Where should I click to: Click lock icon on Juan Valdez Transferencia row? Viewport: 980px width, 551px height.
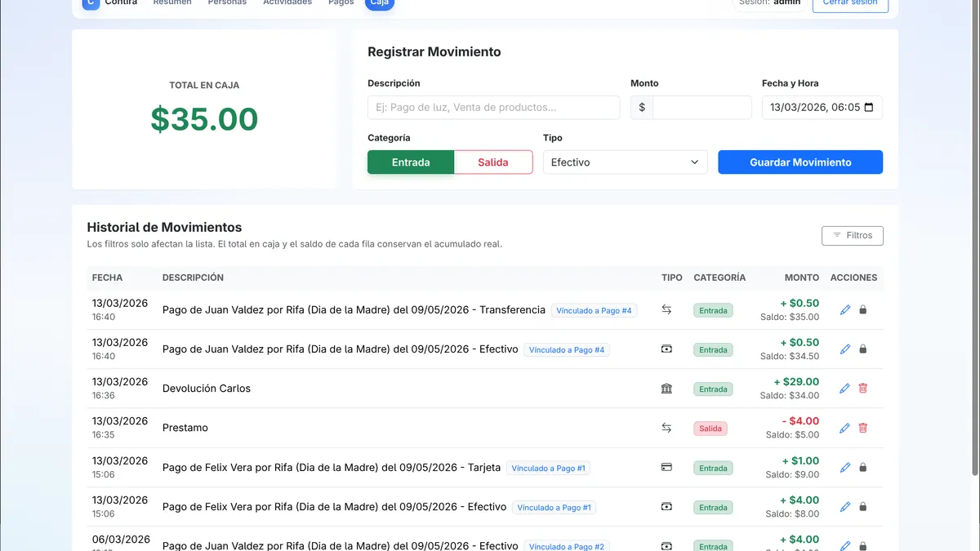click(x=863, y=310)
